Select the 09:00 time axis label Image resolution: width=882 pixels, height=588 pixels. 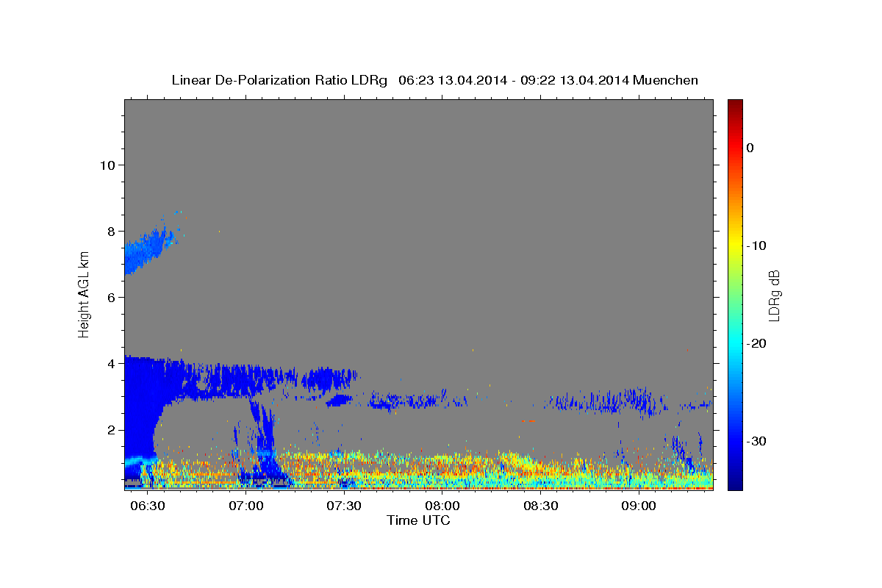pyautogui.click(x=639, y=506)
